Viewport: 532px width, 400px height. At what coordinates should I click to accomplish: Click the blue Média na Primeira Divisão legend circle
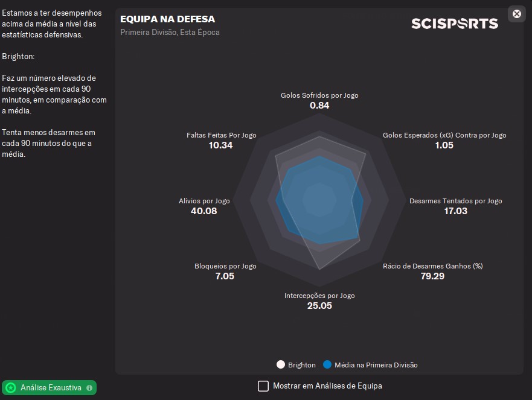327,365
